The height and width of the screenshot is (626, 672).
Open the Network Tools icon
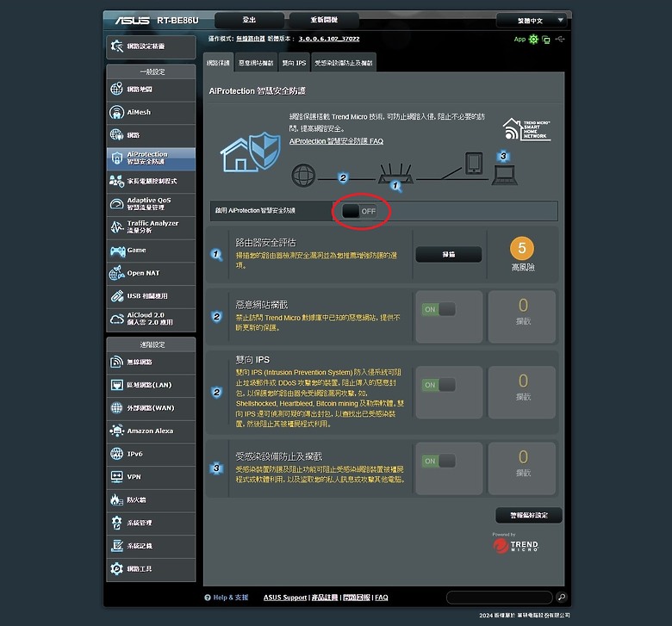116,568
